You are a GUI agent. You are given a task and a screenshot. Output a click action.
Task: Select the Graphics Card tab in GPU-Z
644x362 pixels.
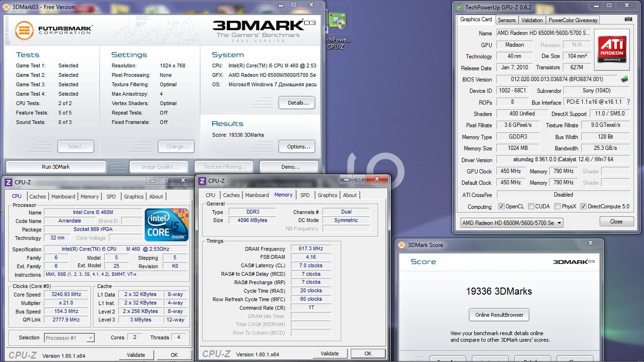[x=476, y=19]
